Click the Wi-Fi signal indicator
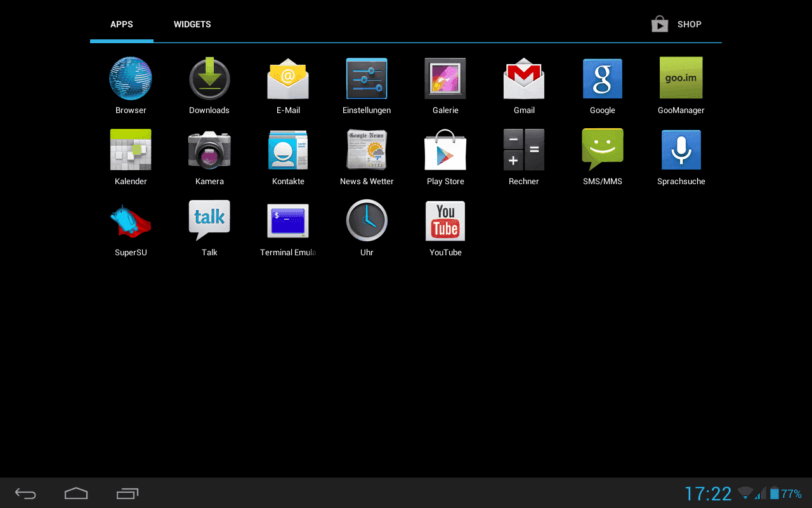Viewport: 812px width, 508px height. point(745,493)
